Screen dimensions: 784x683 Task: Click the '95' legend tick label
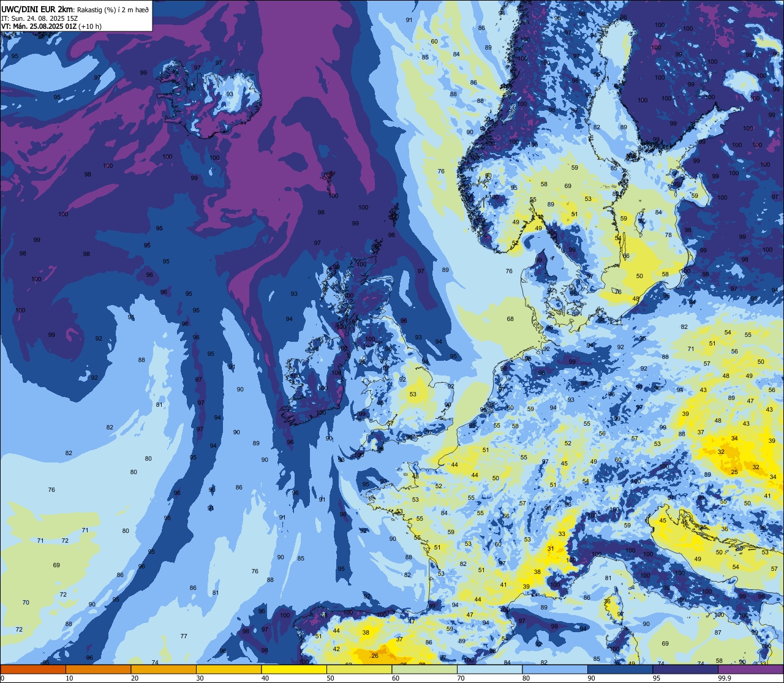coord(657,678)
